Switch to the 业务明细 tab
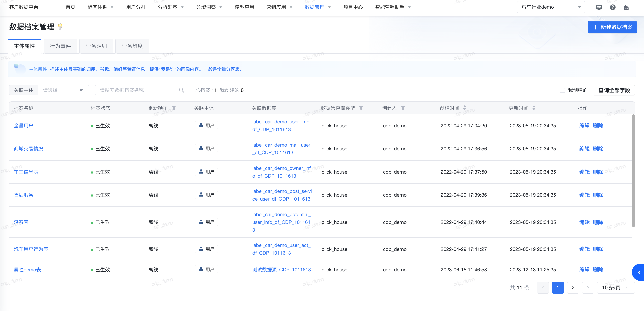 (96, 46)
